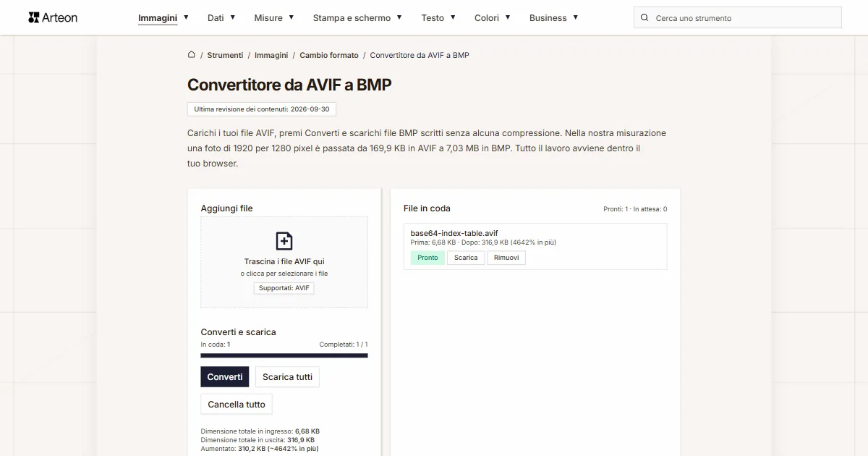The width and height of the screenshot is (868, 456).
Task: Click the Converti button
Action: click(x=225, y=377)
